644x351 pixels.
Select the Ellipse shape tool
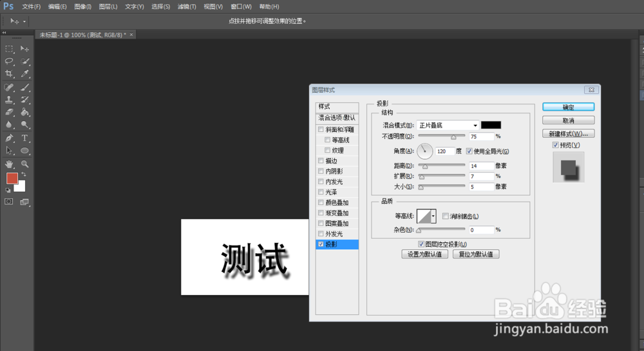[x=24, y=151]
